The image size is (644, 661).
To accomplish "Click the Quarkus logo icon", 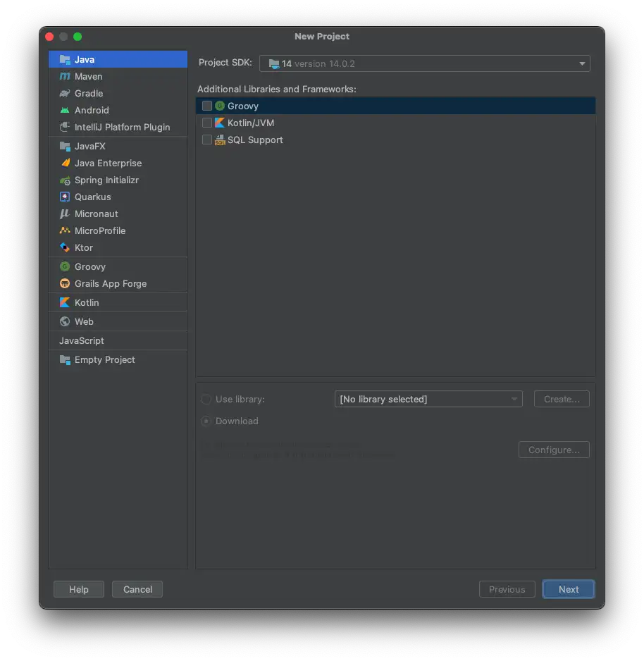I will click(x=65, y=197).
